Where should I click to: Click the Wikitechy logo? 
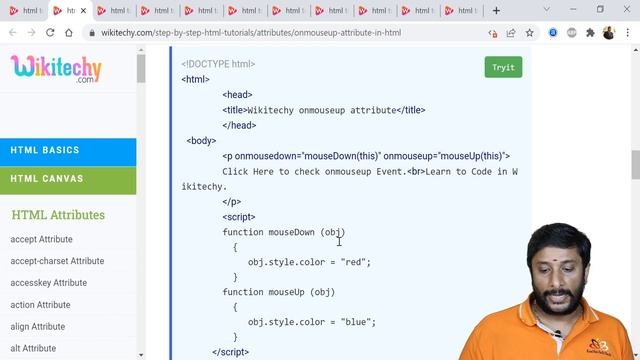(56, 69)
